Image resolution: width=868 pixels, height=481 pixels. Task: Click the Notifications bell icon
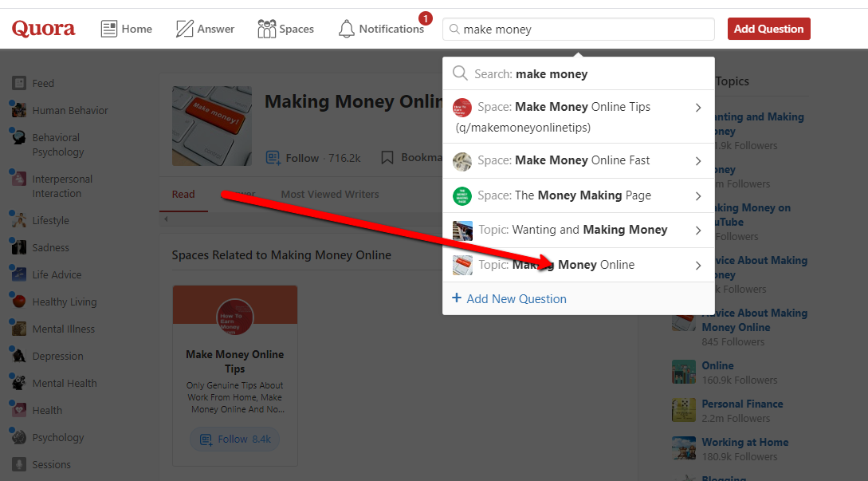click(x=347, y=29)
